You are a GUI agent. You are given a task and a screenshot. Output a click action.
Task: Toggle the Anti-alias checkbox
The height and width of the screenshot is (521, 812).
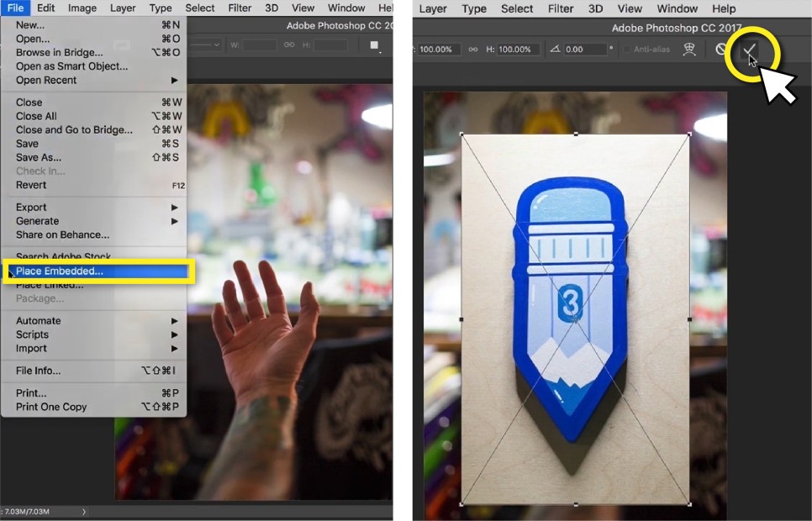point(627,50)
